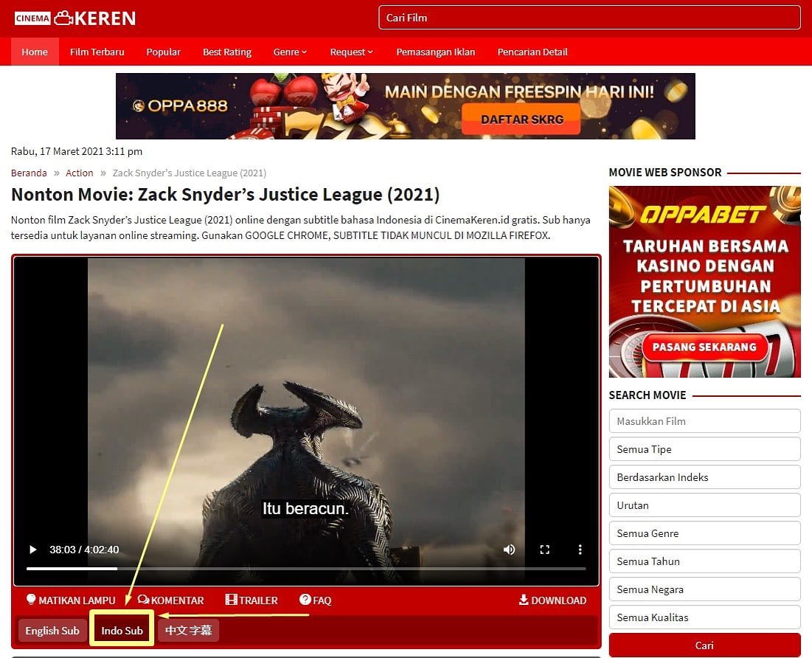This screenshot has width=812, height=658.
Task: Open the Semua Genre dropdown
Action: [704, 533]
